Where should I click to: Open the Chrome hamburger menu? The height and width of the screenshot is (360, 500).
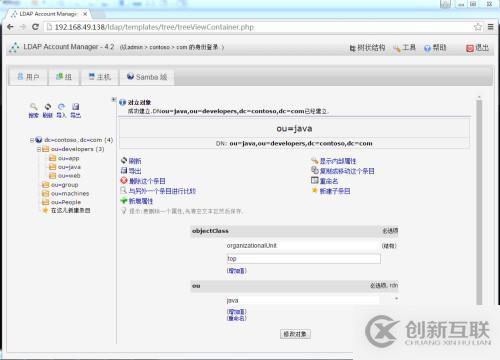[490, 27]
